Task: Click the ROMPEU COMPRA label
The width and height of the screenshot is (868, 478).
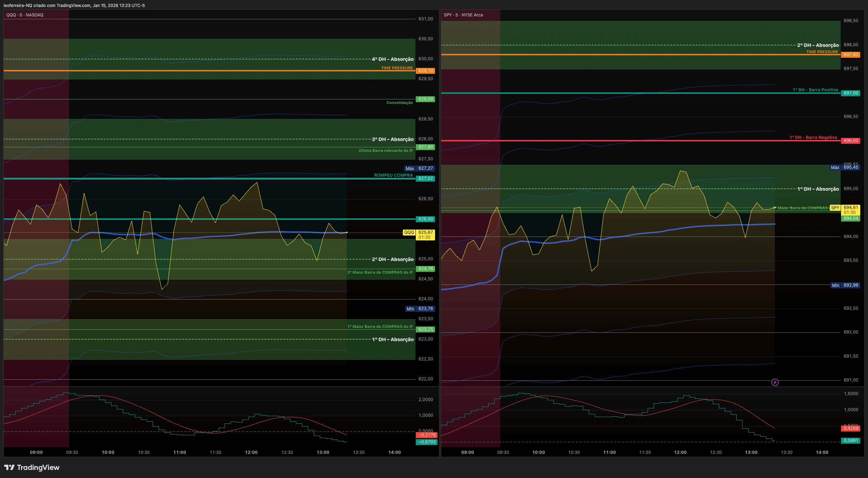Action: tap(393, 175)
